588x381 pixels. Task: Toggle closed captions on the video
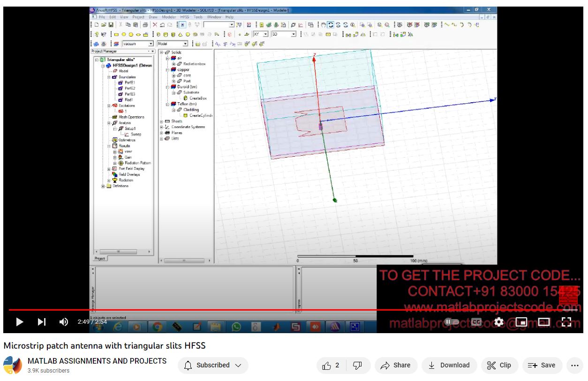click(476, 322)
